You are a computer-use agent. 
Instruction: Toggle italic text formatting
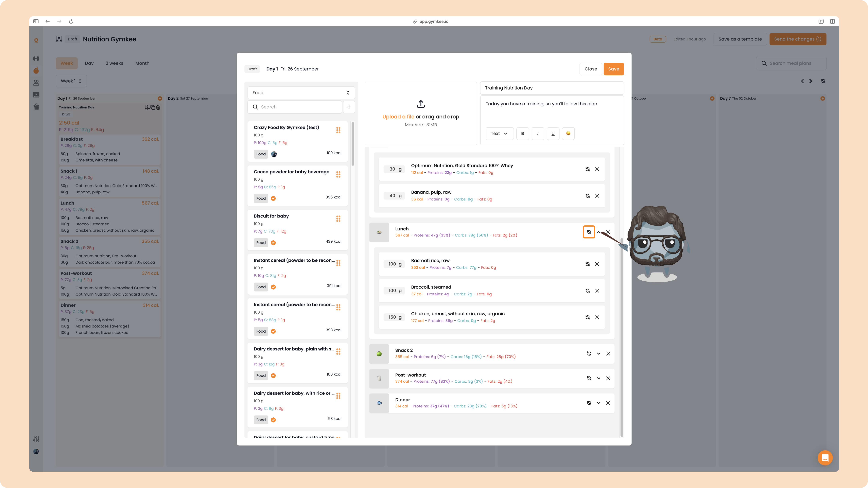[538, 133]
